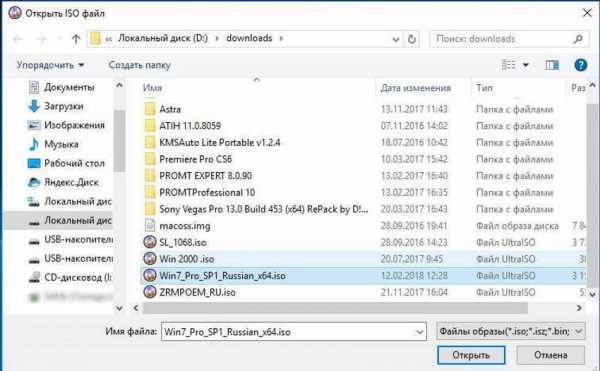Click the macosx.img file icon
The width and height of the screenshot is (600, 371).
tap(150, 226)
